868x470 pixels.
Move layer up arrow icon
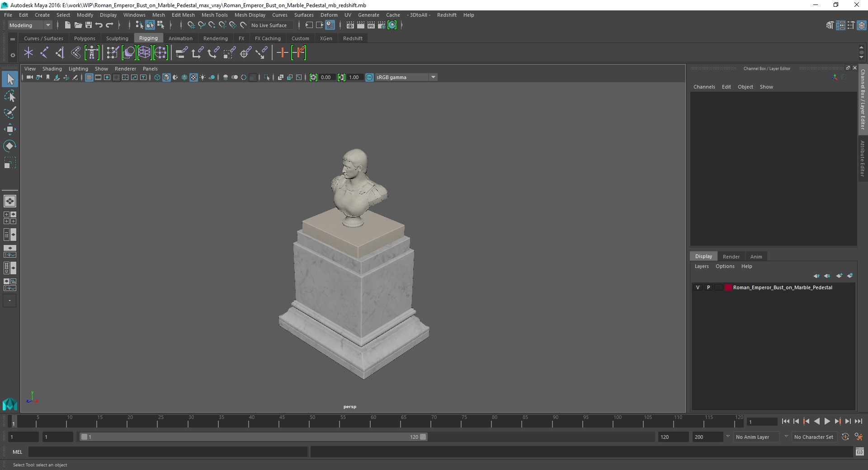pyautogui.click(x=816, y=276)
